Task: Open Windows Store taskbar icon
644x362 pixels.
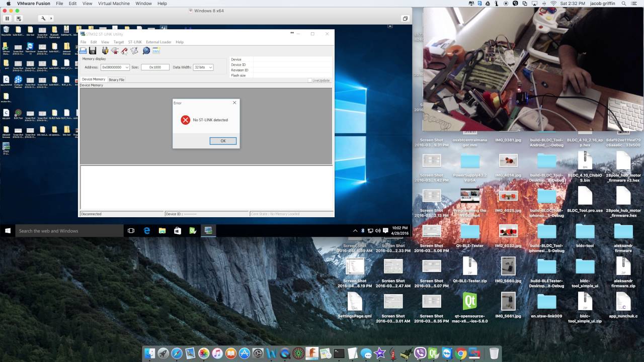Action: (x=177, y=231)
